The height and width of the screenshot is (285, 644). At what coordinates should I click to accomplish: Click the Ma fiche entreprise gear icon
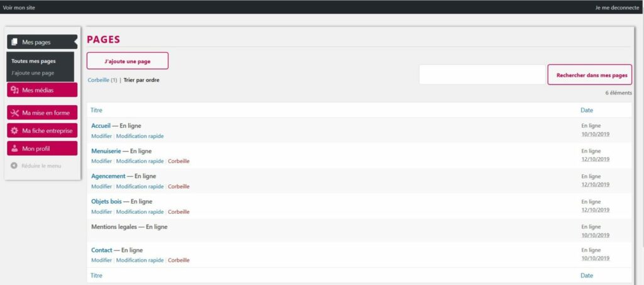[14, 131]
